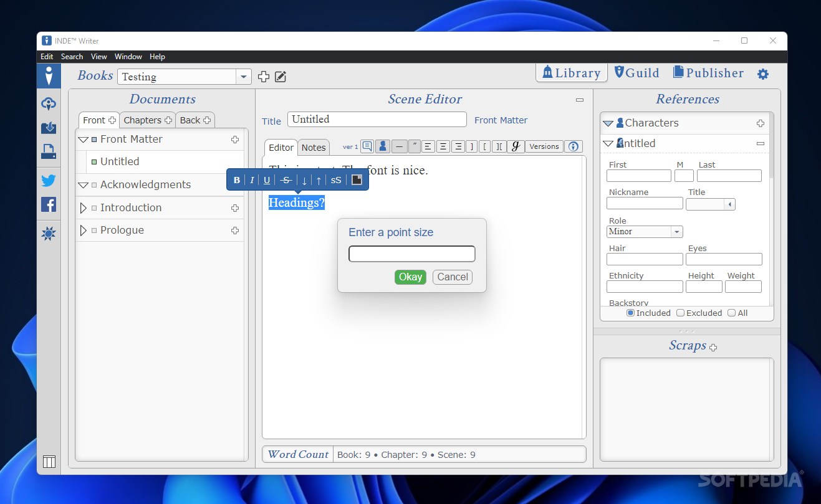Click the INDE logo icon in sidebar
The image size is (821, 504).
point(49,76)
